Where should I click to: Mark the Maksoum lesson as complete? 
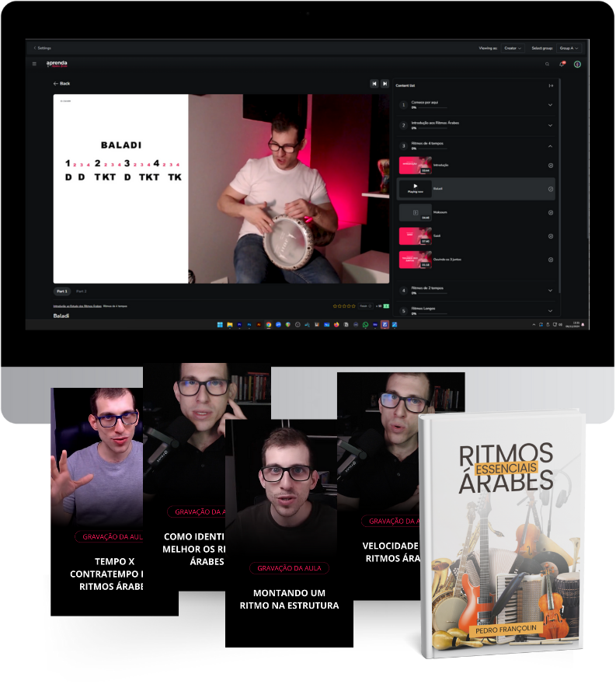[x=551, y=212]
